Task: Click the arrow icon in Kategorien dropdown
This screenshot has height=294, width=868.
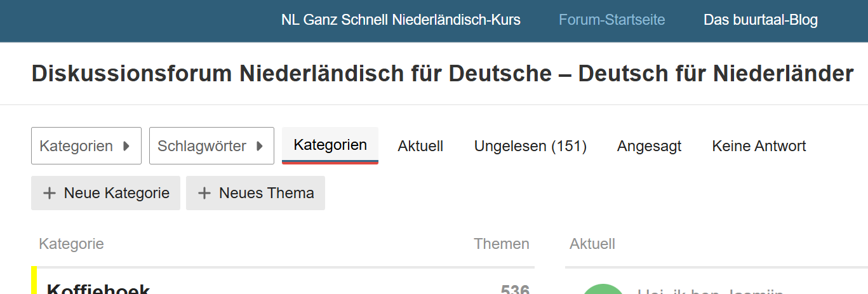Action: [x=126, y=146]
